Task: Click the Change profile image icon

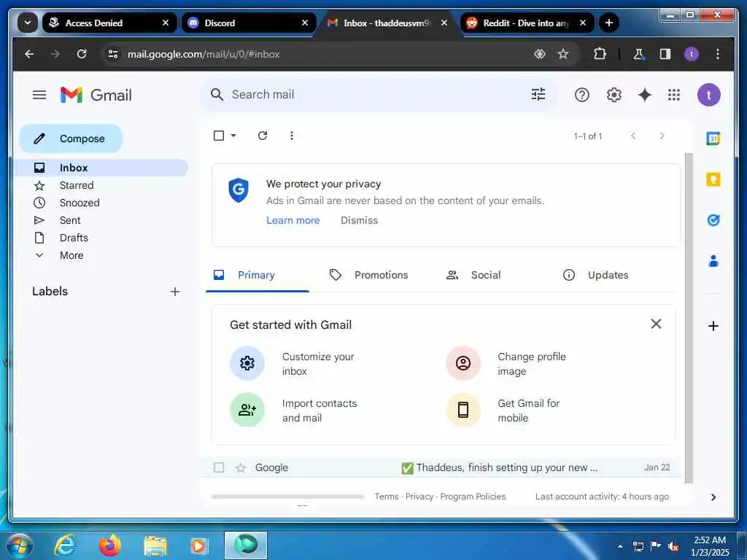Action: coord(462,363)
